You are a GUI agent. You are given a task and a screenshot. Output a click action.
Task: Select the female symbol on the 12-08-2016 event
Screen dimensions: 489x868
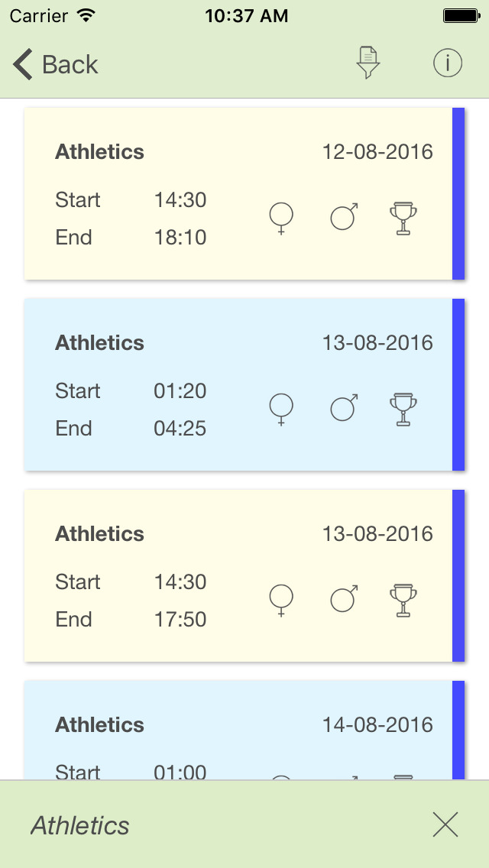[281, 218]
